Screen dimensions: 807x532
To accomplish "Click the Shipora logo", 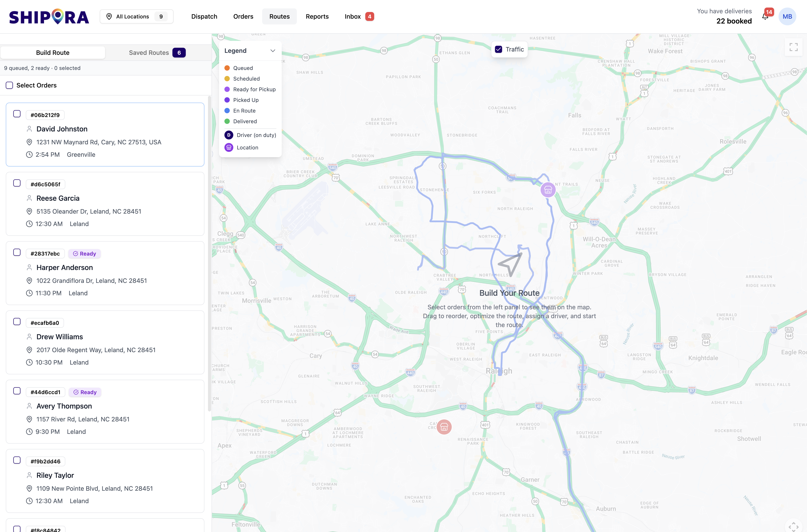I will point(49,17).
